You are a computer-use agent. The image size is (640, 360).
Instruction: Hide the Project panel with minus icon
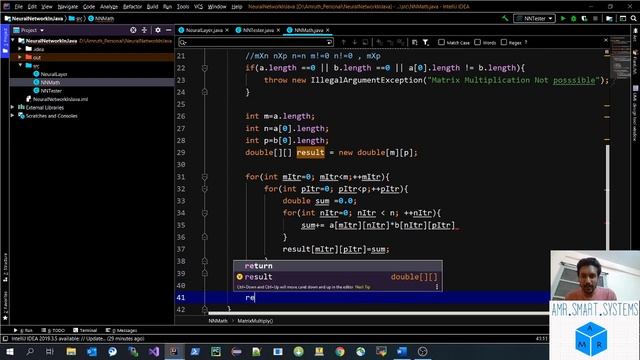tap(169, 30)
